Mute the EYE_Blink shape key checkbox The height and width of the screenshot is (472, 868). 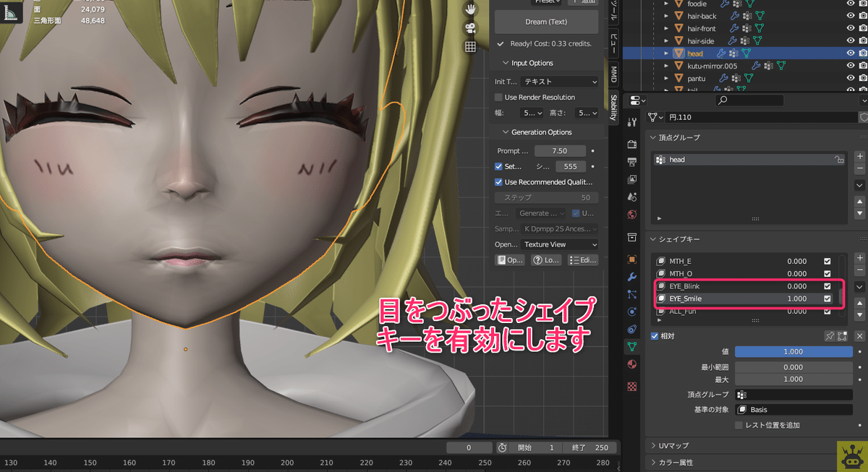(x=827, y=286)
